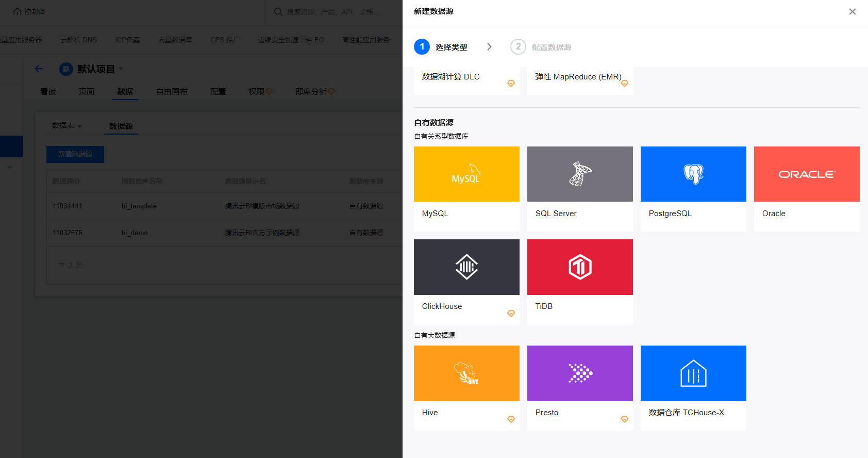
Task: Switch to the 页面 tab
Action: [x=87, y=91]
